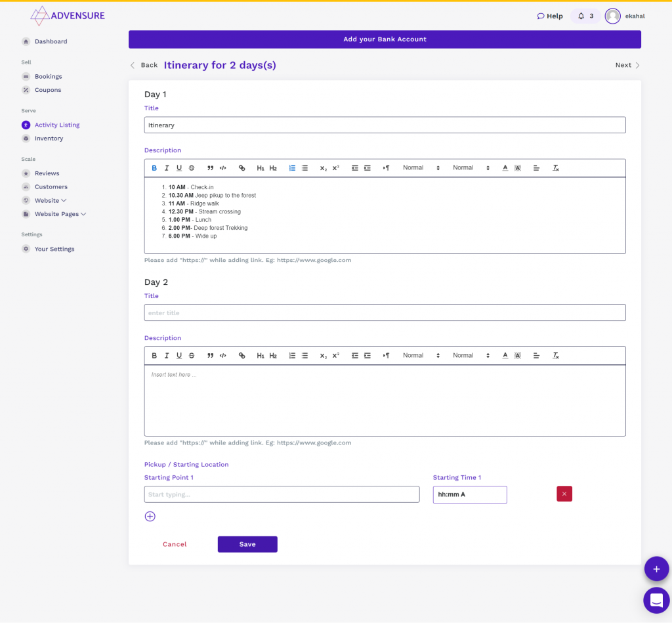Image resolution: width=672 pixels, height=623 pixels.
Task: Apply italic formatting in Day 1 editor
Action: 167,167
